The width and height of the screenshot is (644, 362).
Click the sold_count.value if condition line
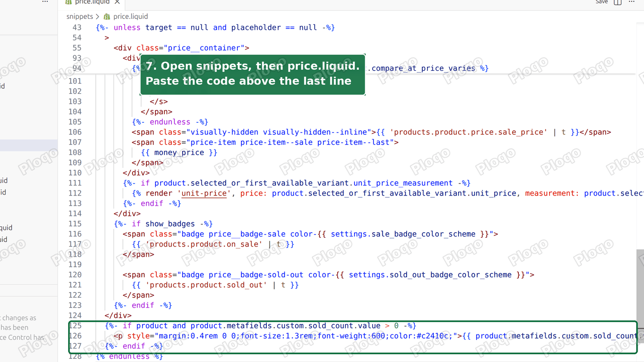tap(260, 326)
